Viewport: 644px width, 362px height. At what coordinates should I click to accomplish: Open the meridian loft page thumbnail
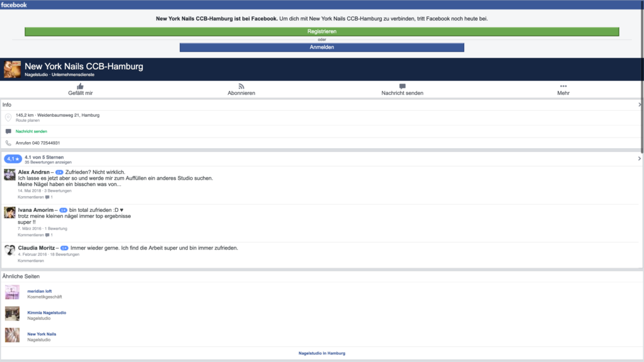click(12, 292)
